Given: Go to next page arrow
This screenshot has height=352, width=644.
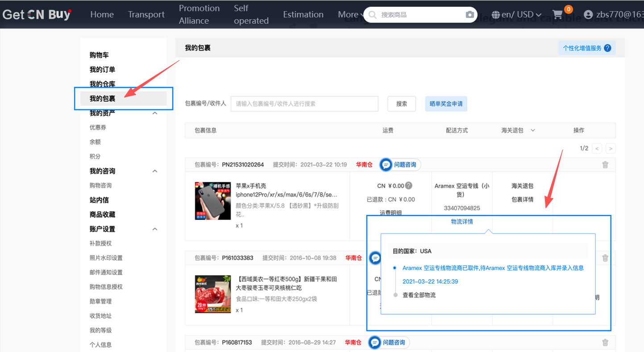Looking at the screenshot, I should click(611, 148).
